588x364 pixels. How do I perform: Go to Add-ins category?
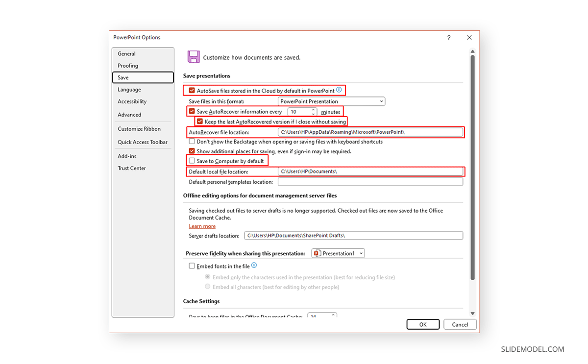point(143,156)
